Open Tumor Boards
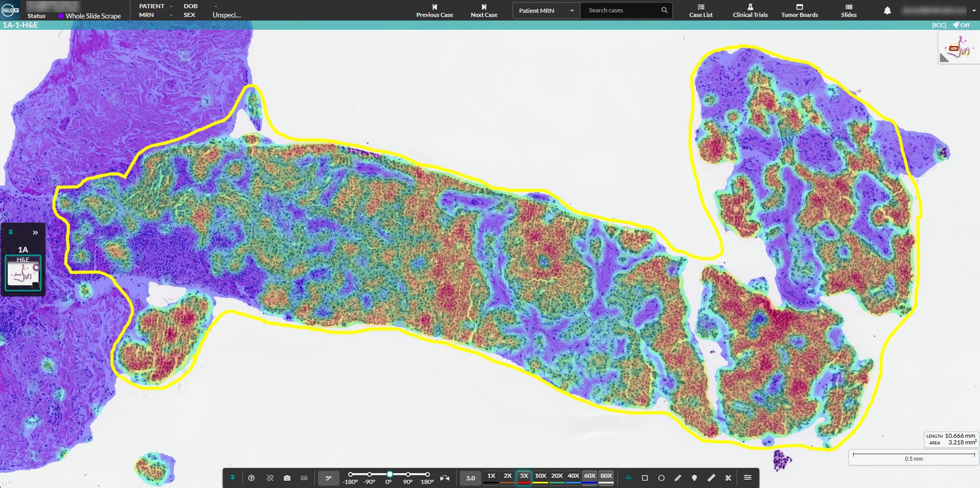This screenshot has width=980, height=488. [x=799, y=11]
